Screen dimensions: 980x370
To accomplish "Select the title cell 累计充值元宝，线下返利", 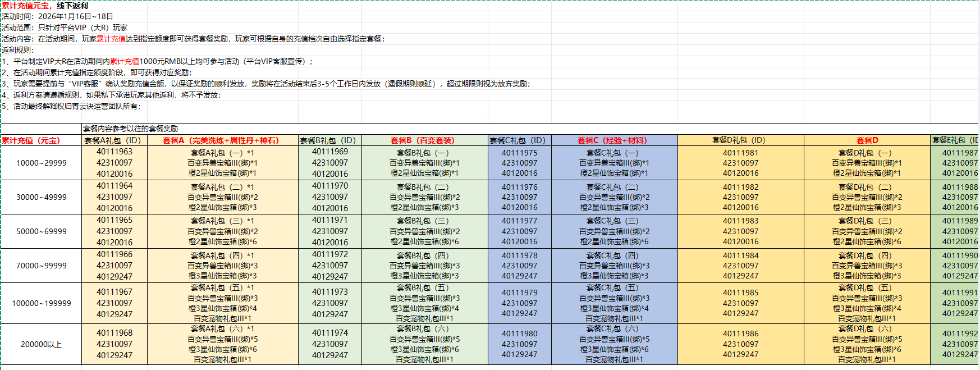I will click(45, 6).
